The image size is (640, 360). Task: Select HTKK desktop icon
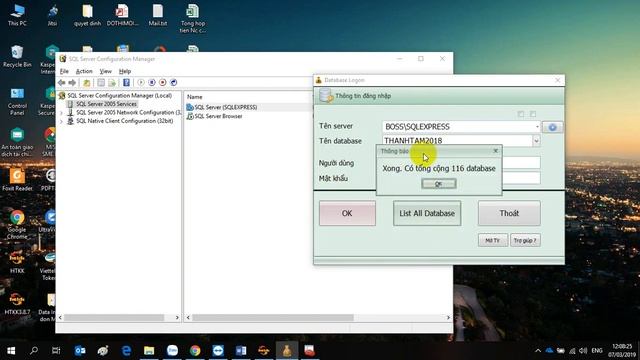click(17, 262)
